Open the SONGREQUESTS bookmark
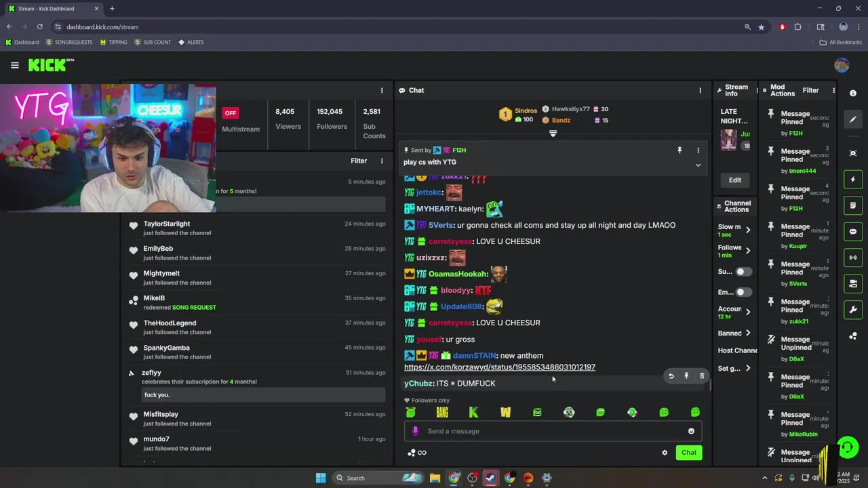Image resolution: width=868 pixels, height=488 pixels. click(x=69, y=42)
